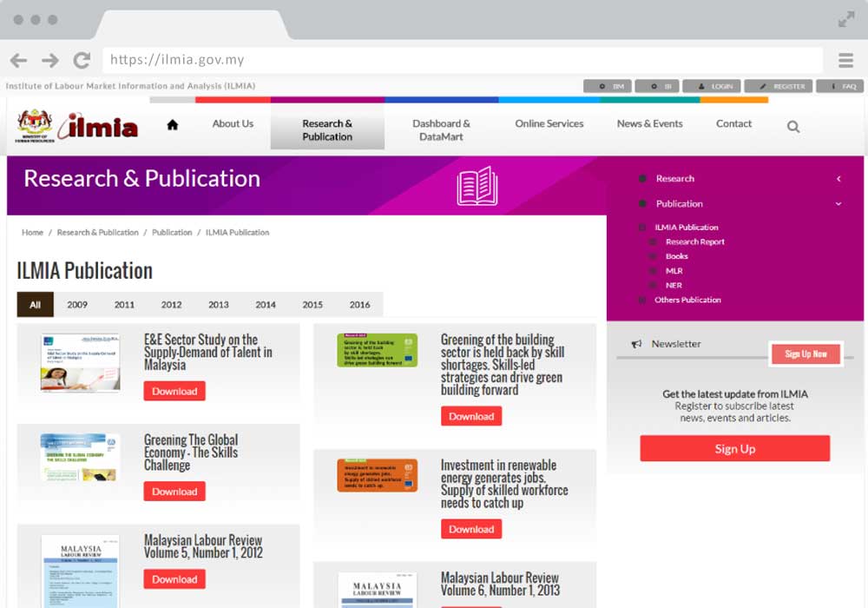This screenshot has height=608, width=868.
Task: Click the open book banner icon
Action: 477,186
